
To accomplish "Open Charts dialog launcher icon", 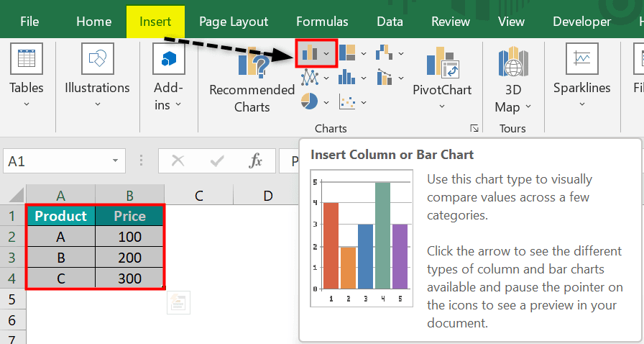I will tap(474, 128).
